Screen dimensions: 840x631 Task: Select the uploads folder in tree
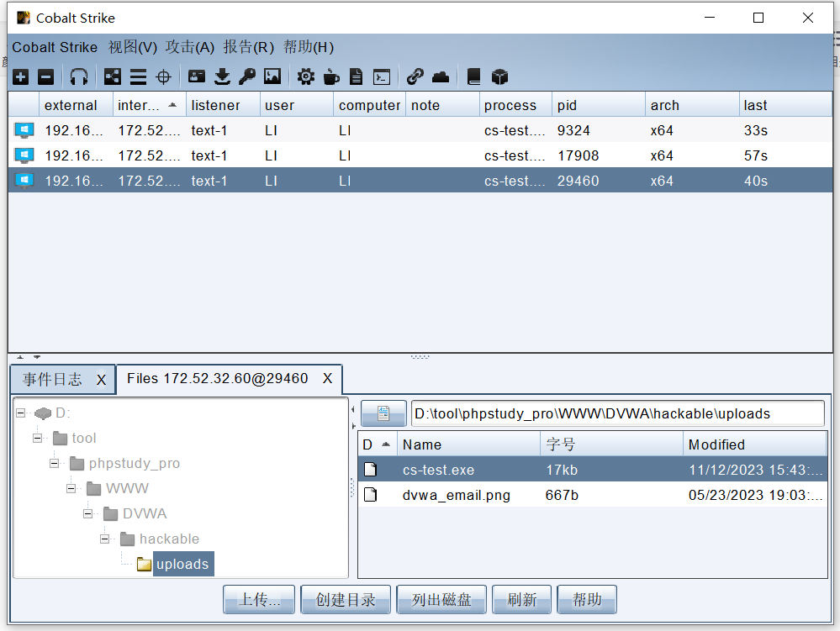click(182, 564)
